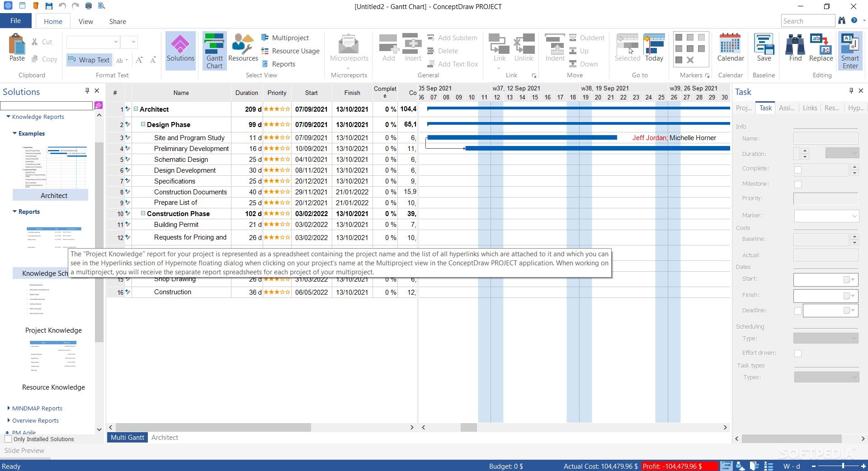Screen dimensions: 868x471
Task: Click the Gantt timeline horizontal scrollbar
Action: tap(469, 427)
